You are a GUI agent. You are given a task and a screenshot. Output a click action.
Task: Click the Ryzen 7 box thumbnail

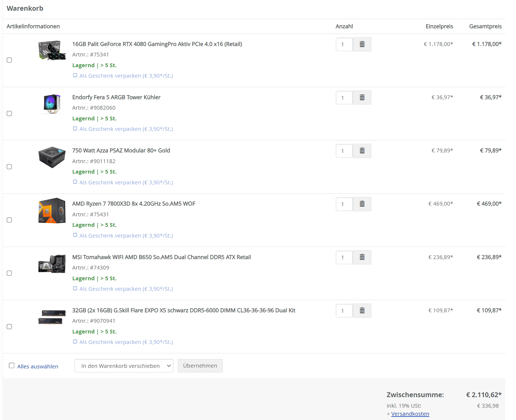[52, 210]
